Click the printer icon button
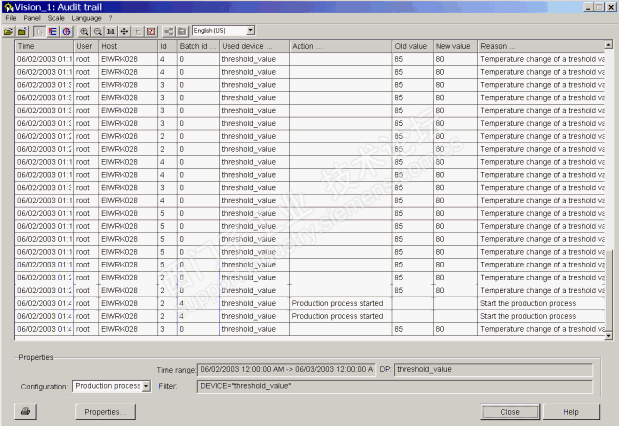Viewport: 619px width, 426px height. (26, 412)
